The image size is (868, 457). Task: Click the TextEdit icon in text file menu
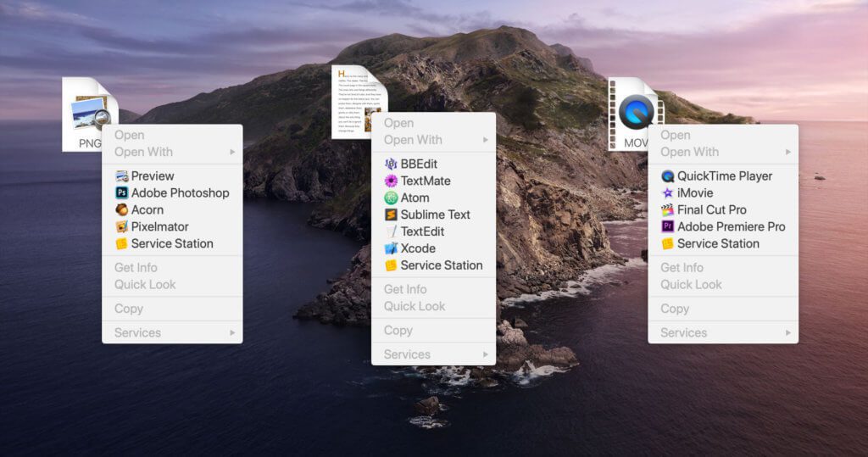[x=391, y=231]
